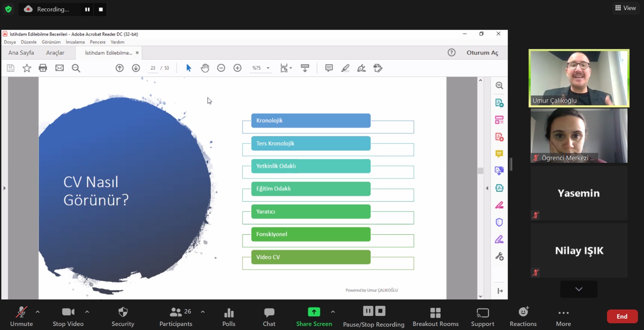The image size is (644, 330).
Task: Unmute the microphone
Action: (x=21, y=317)
